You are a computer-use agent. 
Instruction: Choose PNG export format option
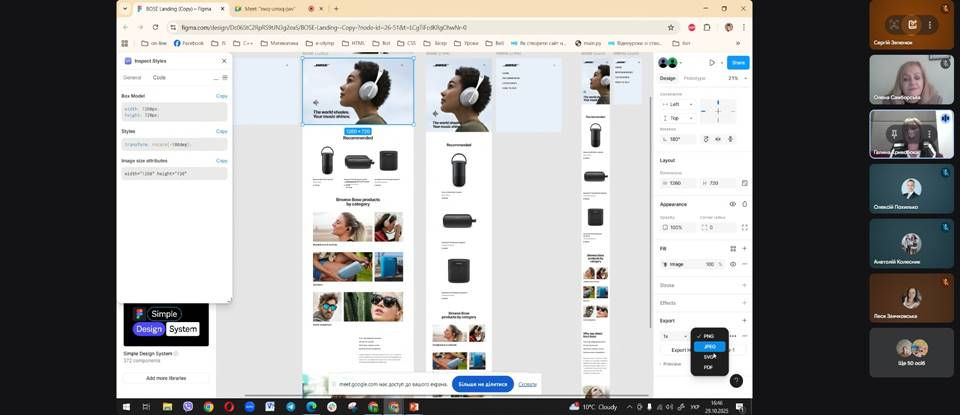pyautogui.click(x=709, y=336)
